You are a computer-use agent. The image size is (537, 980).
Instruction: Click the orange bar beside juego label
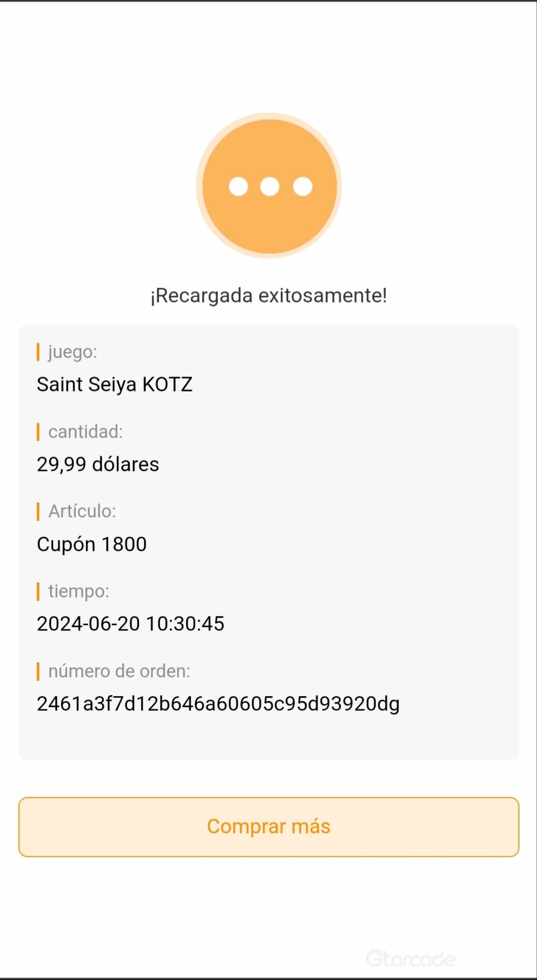[x=38, y=352]
